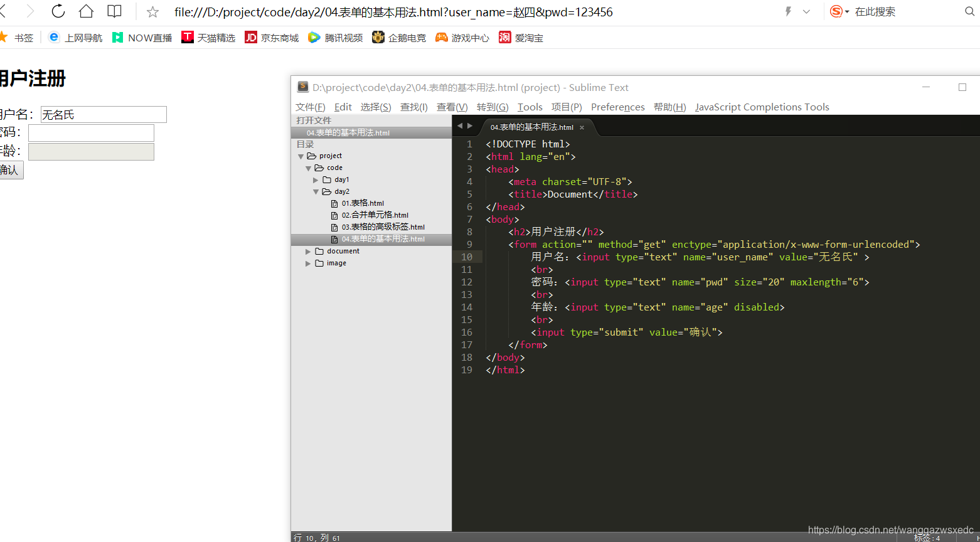980x542 pixels.
Task: Click the browser reload icon
Action: (x=58, y=11)
